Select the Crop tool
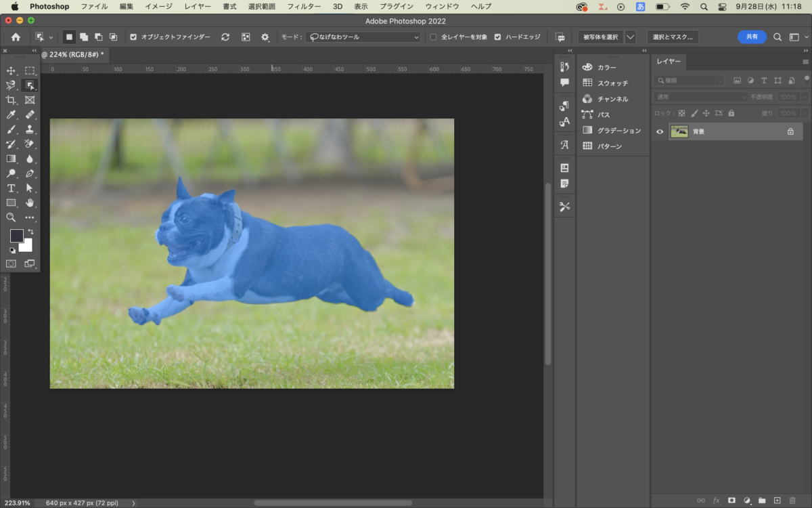The height and width of the screenshot is (508, 812). click(x=11, y=100)
